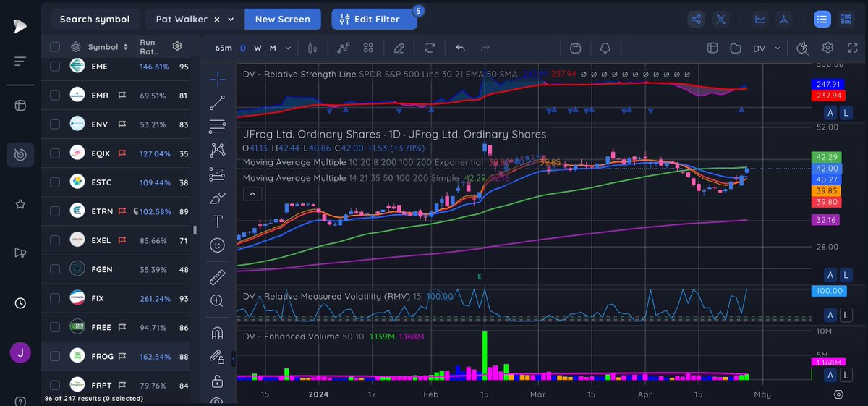This screenshot has width=868, height=406.
Task: Tick the checkbox for ENV
Action: [55, 124]
